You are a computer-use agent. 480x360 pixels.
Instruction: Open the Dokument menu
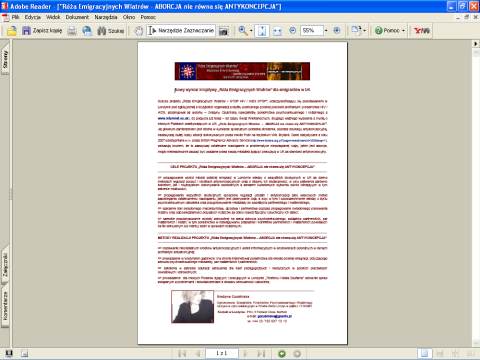77,17
